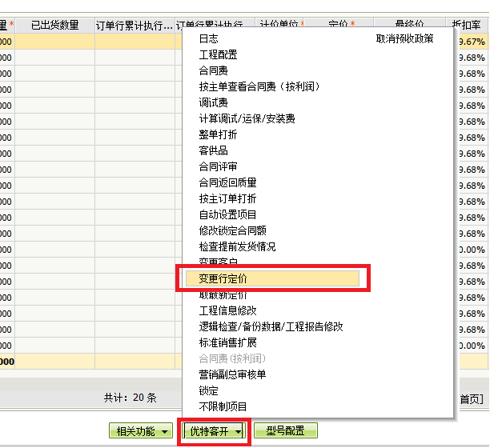
Task: Select the highlighted 变更行定价 item
Action: click(272, 278)
